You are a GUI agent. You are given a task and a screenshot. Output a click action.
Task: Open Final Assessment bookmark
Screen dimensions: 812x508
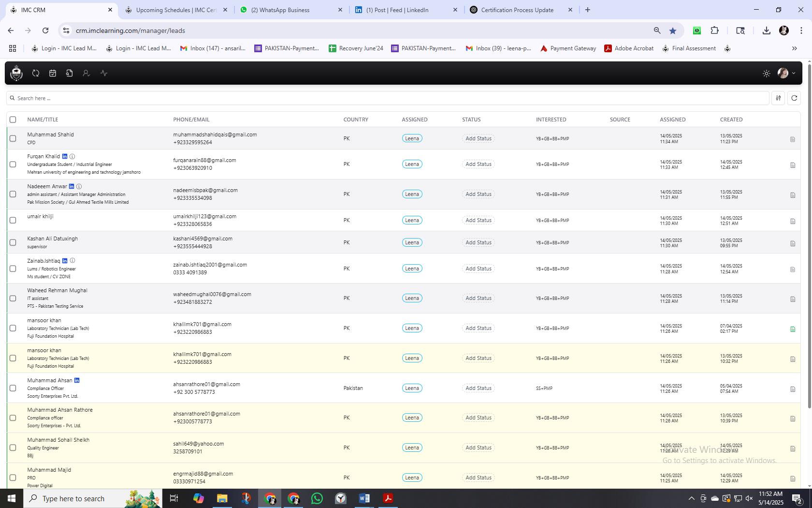[689, 48]
